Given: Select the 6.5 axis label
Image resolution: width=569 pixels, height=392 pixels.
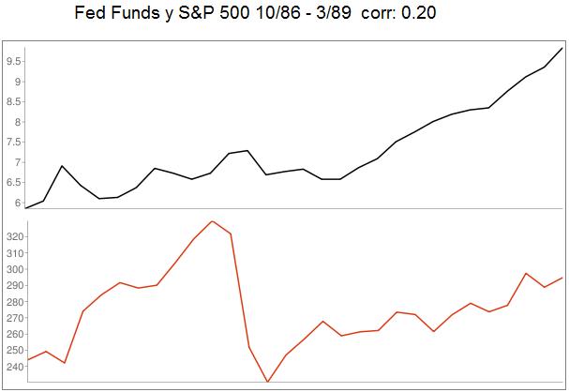Looking at the screenshot, I should (x=13, y=183).
